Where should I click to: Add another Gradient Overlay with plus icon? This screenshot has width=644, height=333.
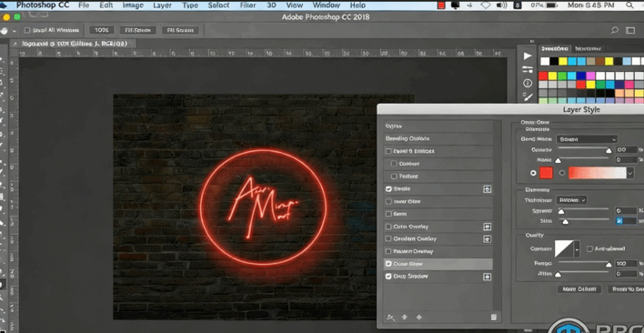[488, 239]
